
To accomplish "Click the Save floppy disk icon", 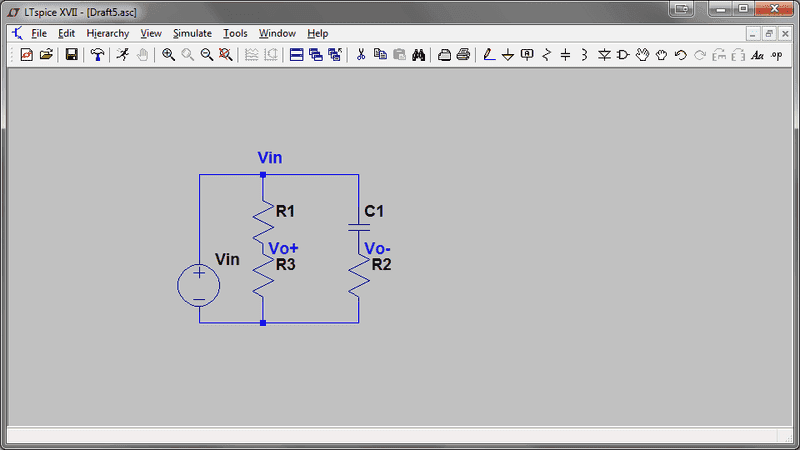I will click(72, 54).
